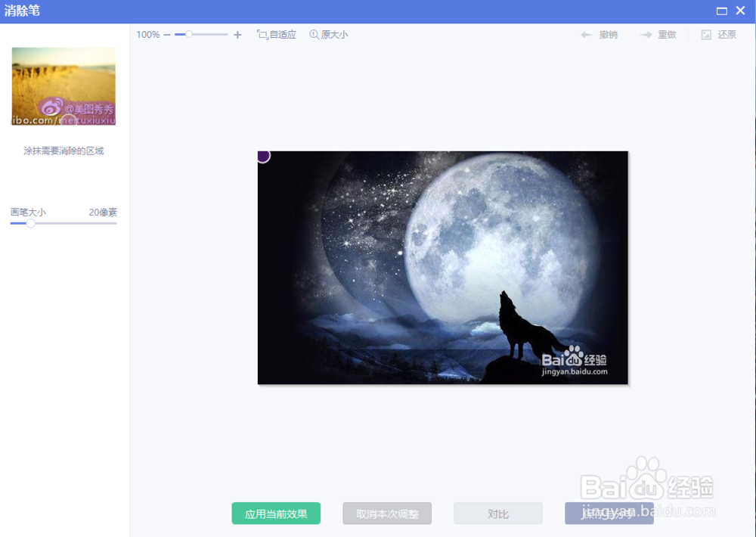The image size is (756, 537).
Task: Click the 消除笔 title text
Action: 23,11
